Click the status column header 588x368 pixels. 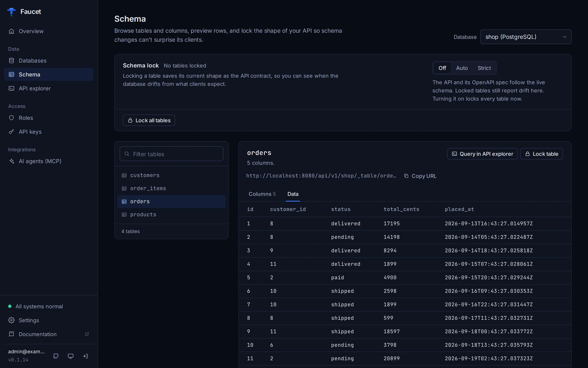(341, 209)
